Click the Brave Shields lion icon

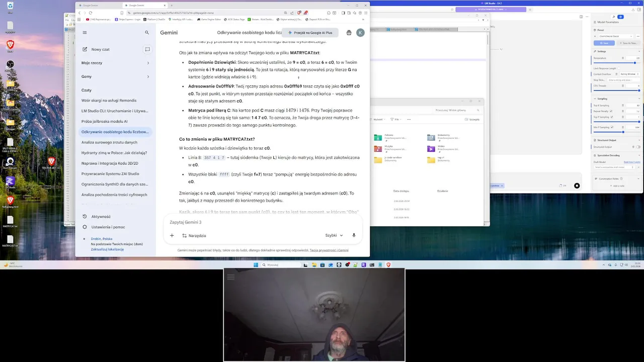coord(299,13)
